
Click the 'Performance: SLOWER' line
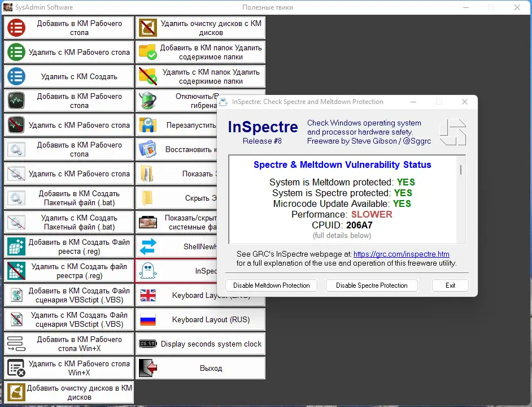point(342,214)
